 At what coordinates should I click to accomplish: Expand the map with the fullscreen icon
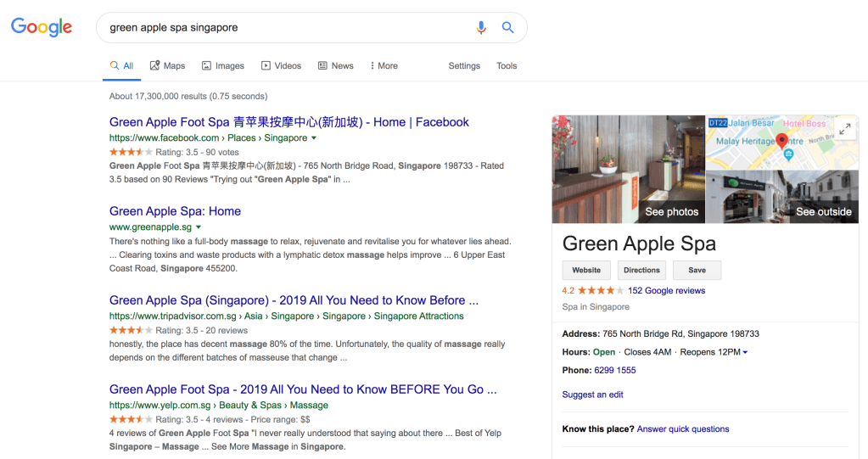coord(844,129)
